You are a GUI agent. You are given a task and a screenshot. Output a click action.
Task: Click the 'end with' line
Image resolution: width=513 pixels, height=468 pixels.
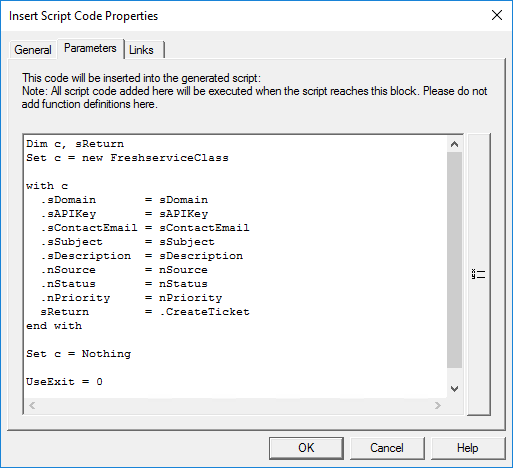click(54, 326)
